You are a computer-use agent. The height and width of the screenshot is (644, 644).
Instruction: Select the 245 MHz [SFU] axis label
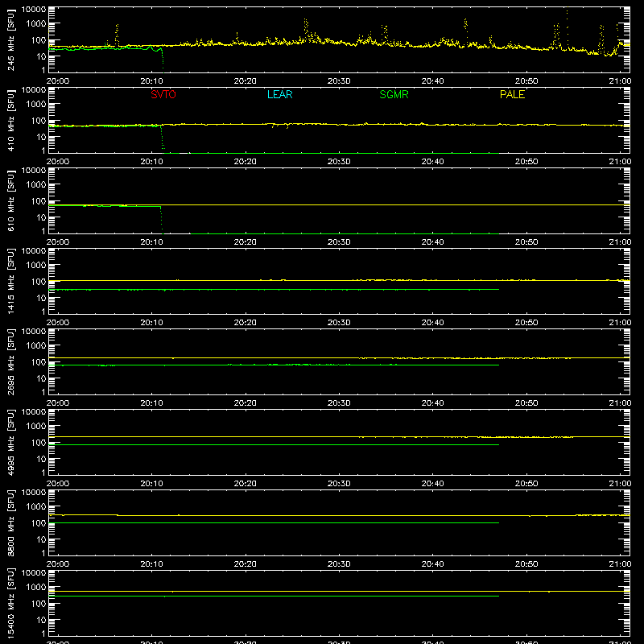pyautogui.click(x=10, y=39)
